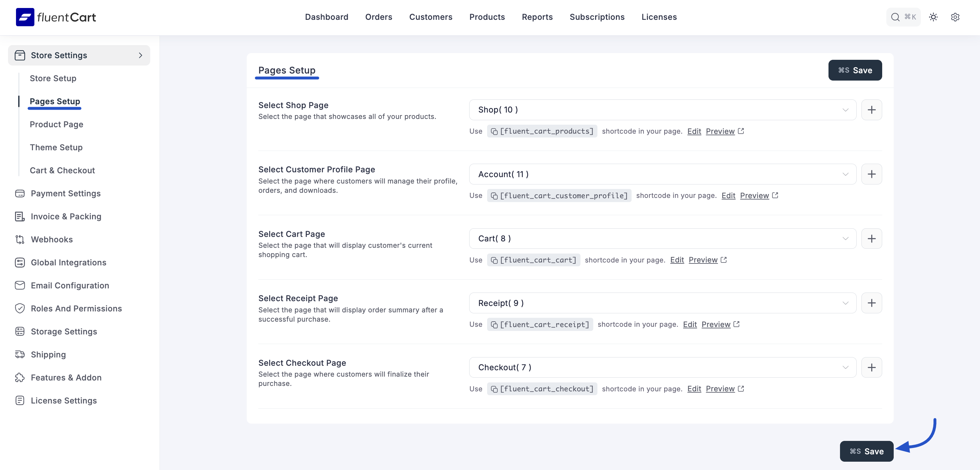
Task: Open the Shop( 10 ) page dropdown
Action: pos(662,110)
